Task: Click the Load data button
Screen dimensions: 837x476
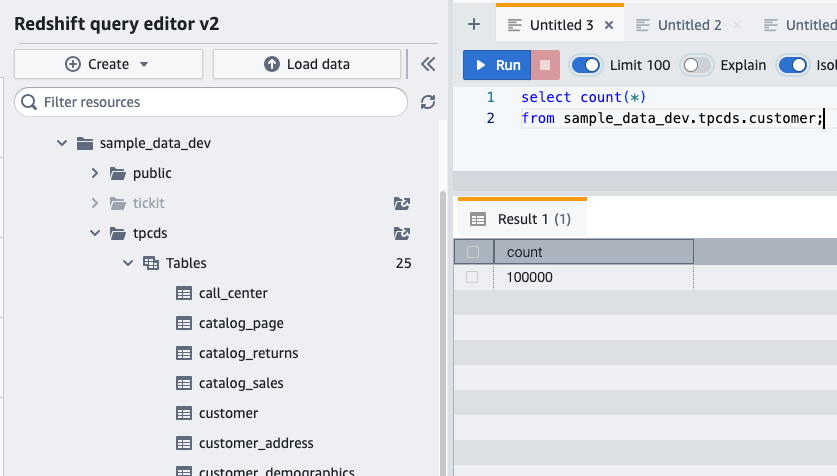Action: tap(307, 64)
